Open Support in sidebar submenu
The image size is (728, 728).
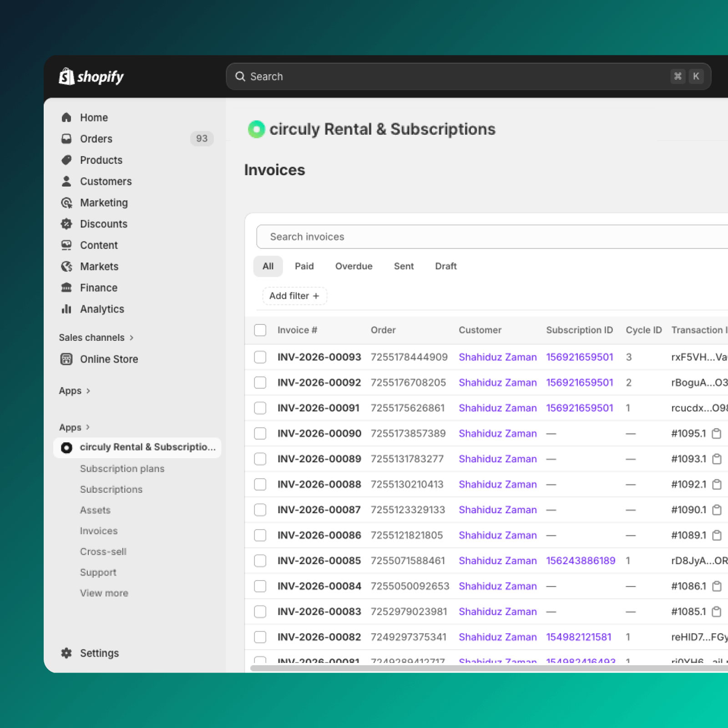click(98, 572)
